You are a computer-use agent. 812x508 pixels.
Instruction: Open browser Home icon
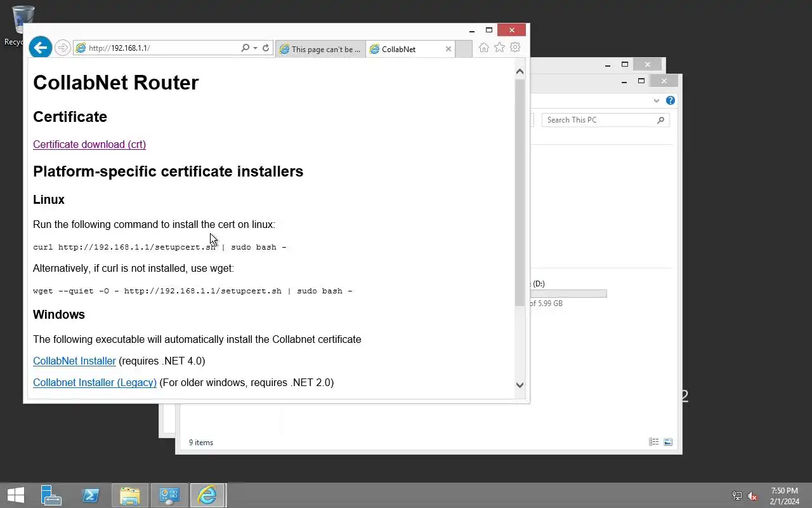pyautogui.click(x=484, y=48)
